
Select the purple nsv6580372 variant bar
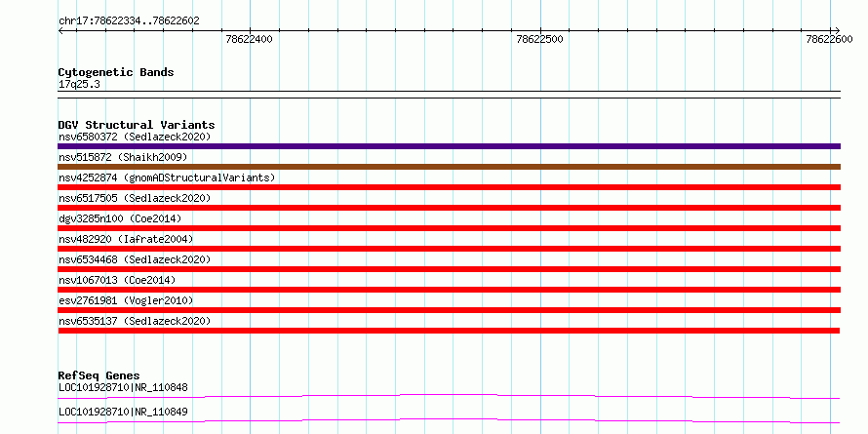point(449,146)
